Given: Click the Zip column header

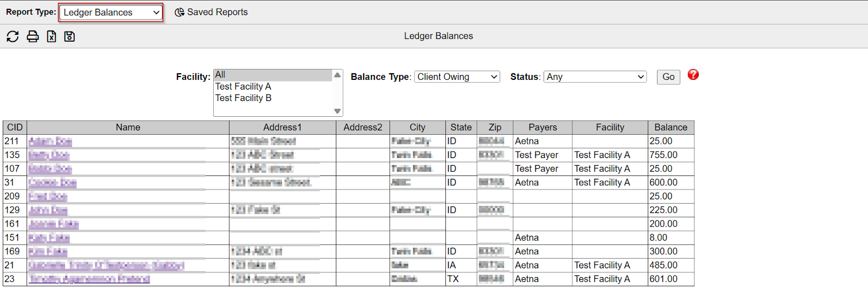Looking at the screenshot, I should click(x=495, y=127).
